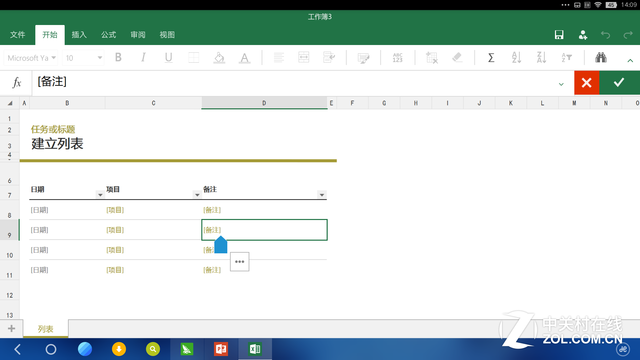Image resolution: width=640 pixels, height=360 pixels.
Task: Tap the Android home circle
Action: pyautogui.click(x=51, y=349)
